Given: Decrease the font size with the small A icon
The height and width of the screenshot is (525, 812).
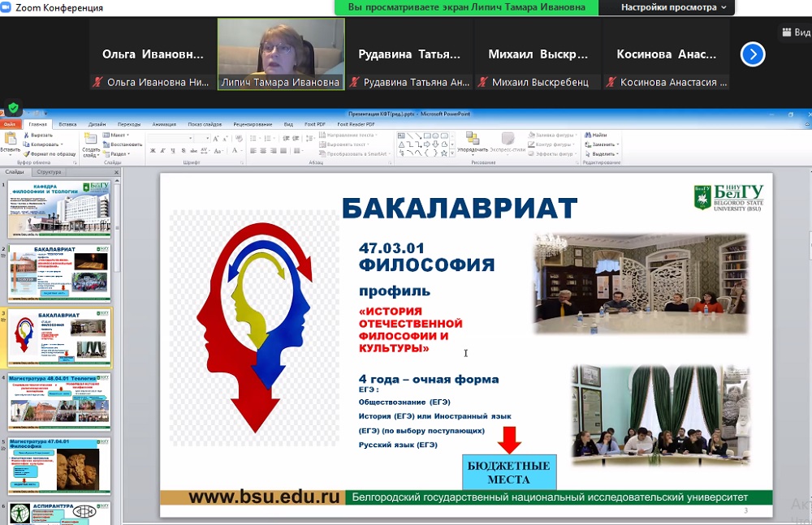Looking at the screenshot, I should [x=225, y=138].
